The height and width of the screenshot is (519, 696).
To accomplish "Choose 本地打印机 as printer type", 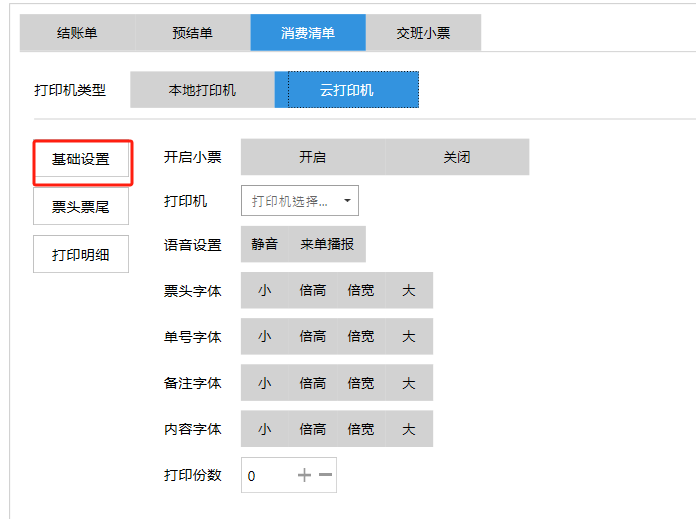I will (x=202, y=90).
